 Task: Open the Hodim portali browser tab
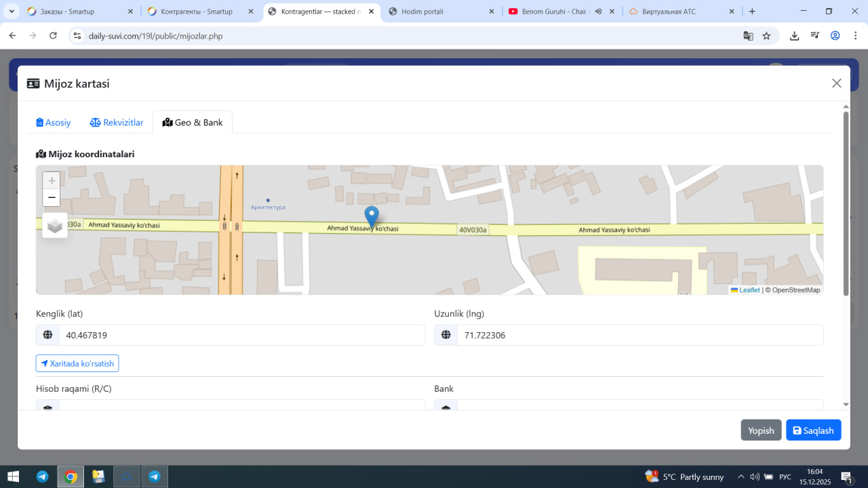point(440,12)
